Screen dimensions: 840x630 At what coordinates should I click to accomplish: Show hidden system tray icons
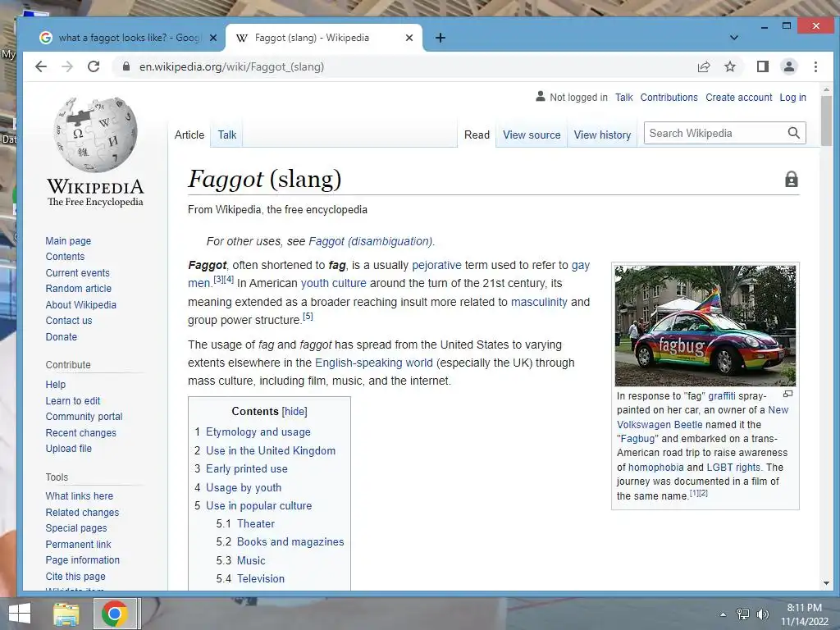(x=724, y=614)
